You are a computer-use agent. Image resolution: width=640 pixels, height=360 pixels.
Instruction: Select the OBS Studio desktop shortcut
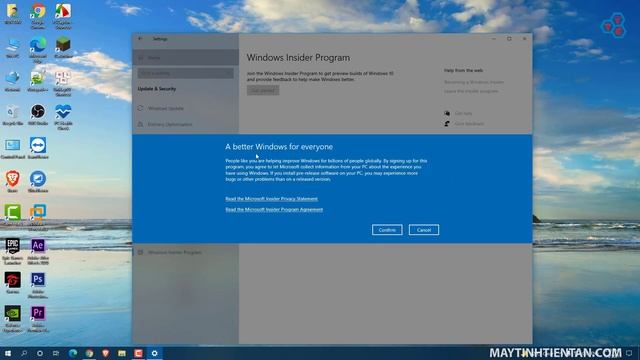tap(38, 115)
